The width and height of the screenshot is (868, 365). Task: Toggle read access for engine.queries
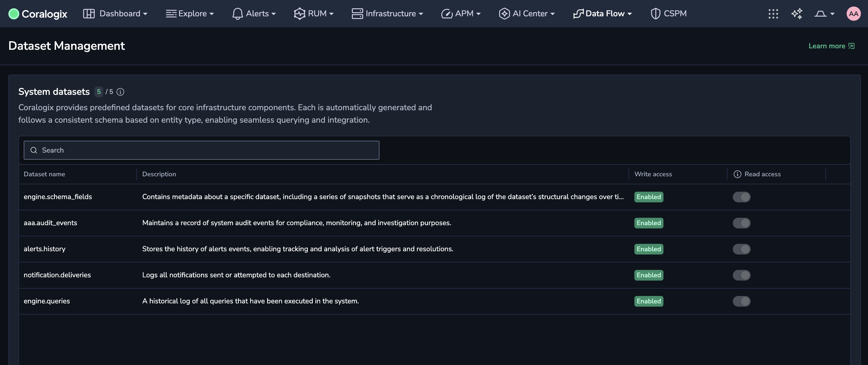[x=741, y=301]
